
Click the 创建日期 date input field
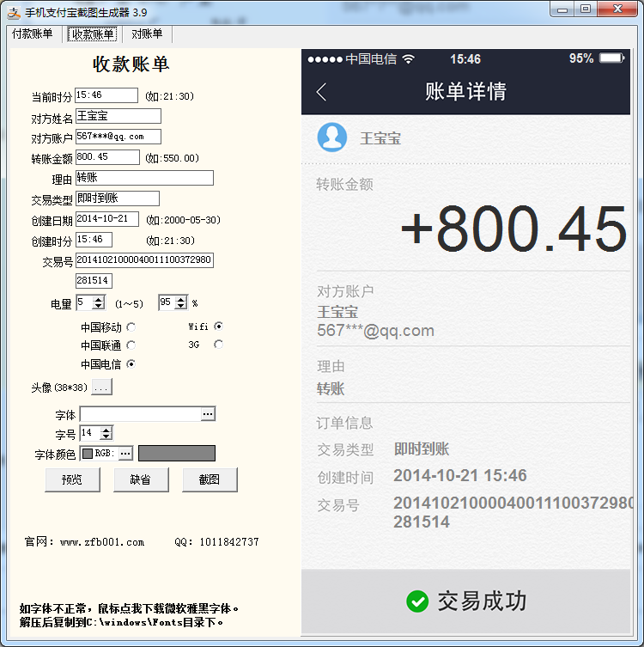coord(106,219)
